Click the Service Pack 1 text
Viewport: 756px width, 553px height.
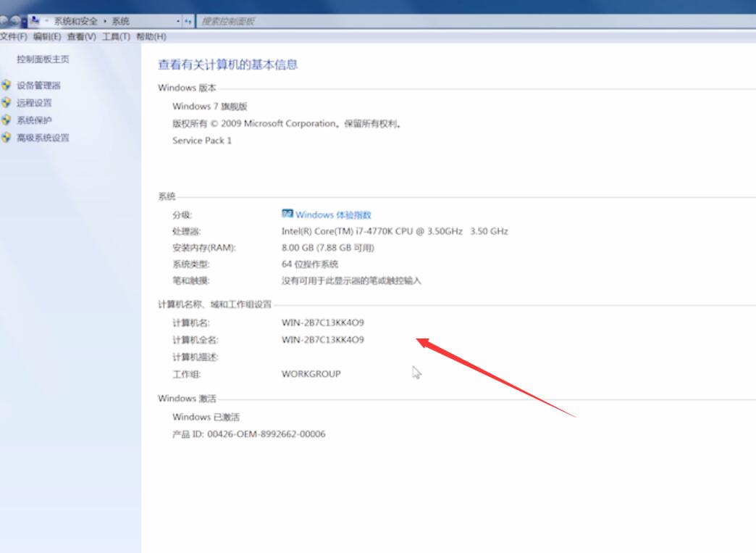click(202, 141)
